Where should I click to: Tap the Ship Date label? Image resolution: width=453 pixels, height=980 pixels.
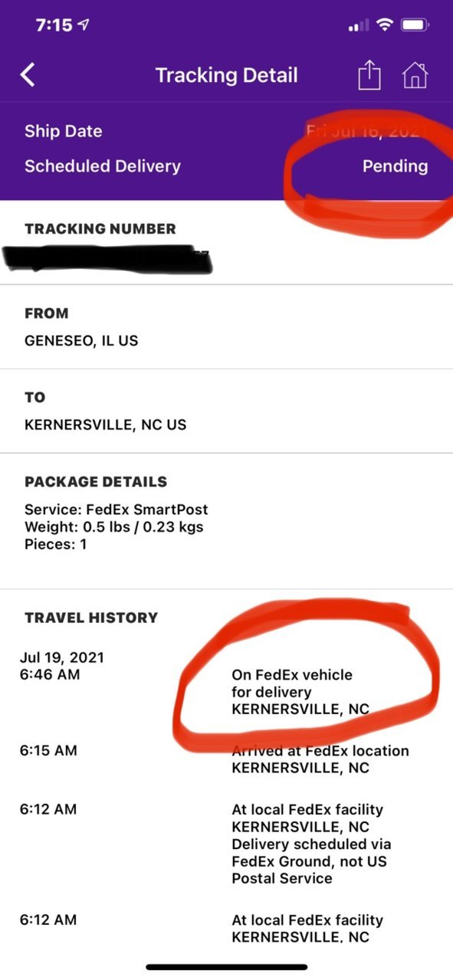click(x=63, y=131)
